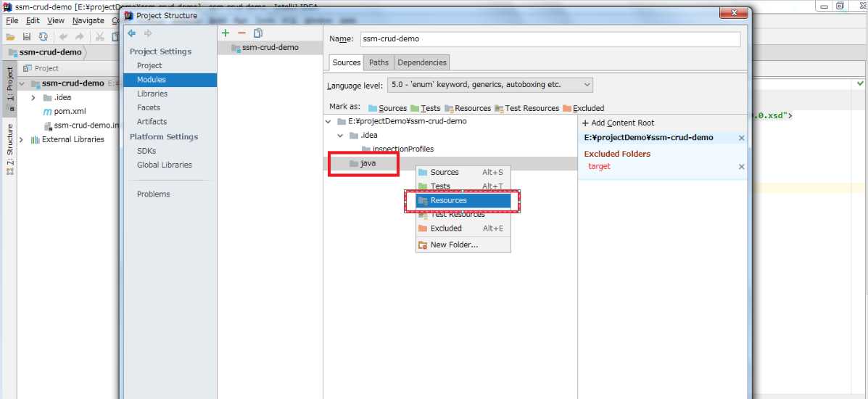Click Cut scissors icon in main toolbar

[x=99, y=36]
